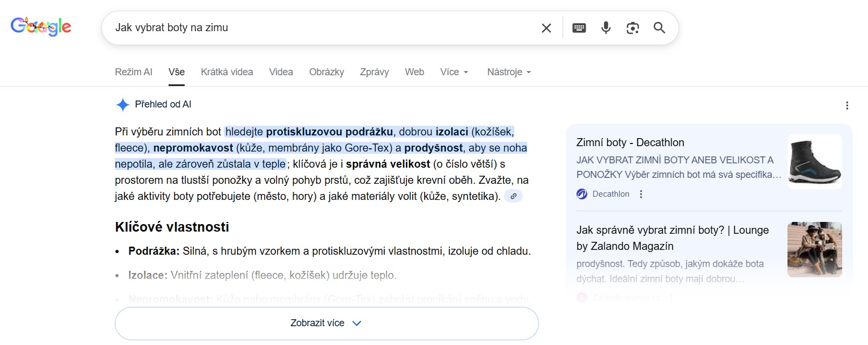Open the Nástroje dropdown
868x345 pixels.
pyautogui.click(x=509, y=72)
